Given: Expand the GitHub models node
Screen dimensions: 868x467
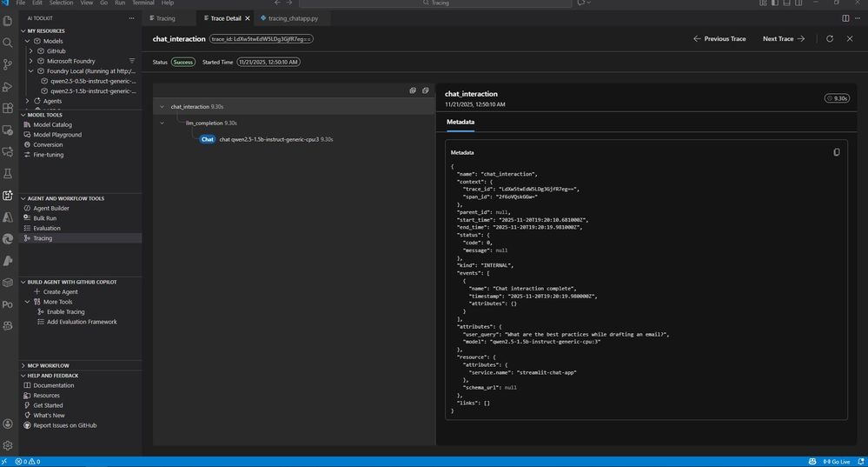Looking at the screenshot, I should pyautogui.click(x=30, y=51).
